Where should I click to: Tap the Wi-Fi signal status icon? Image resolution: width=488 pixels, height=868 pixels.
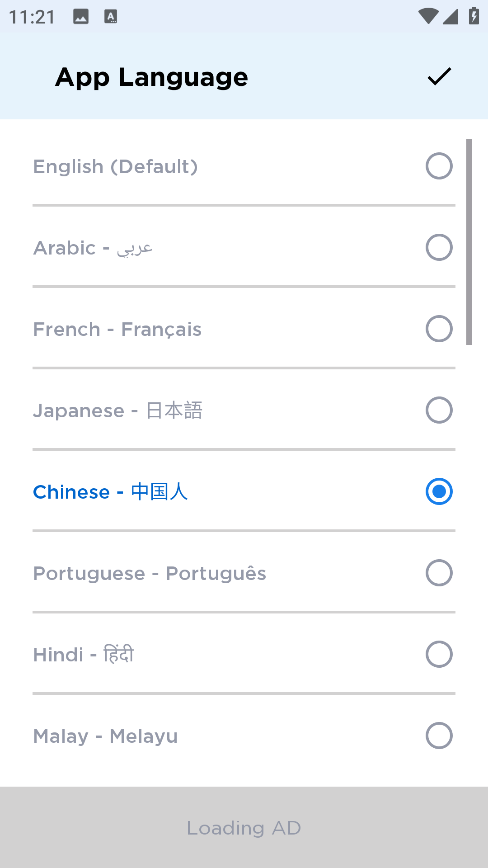click(x=427, y=17)
